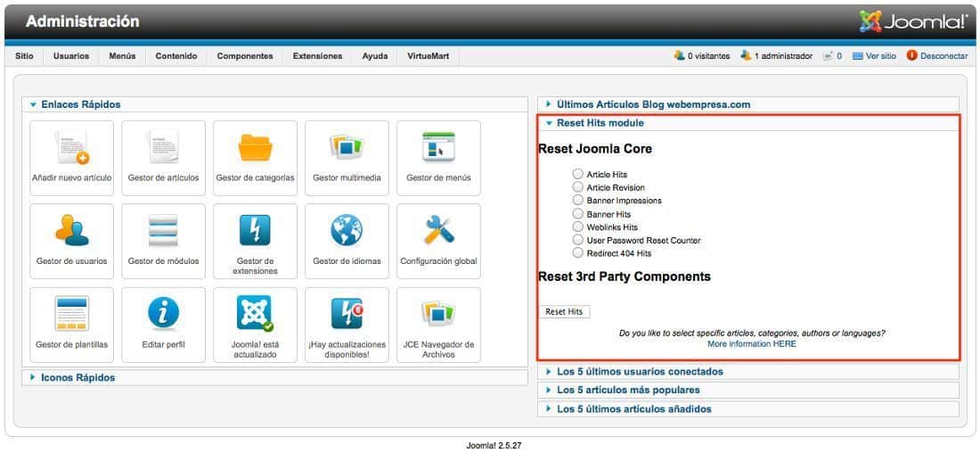Open the VirtueMart menu
The image size is (980, 453).
point(429,56)
